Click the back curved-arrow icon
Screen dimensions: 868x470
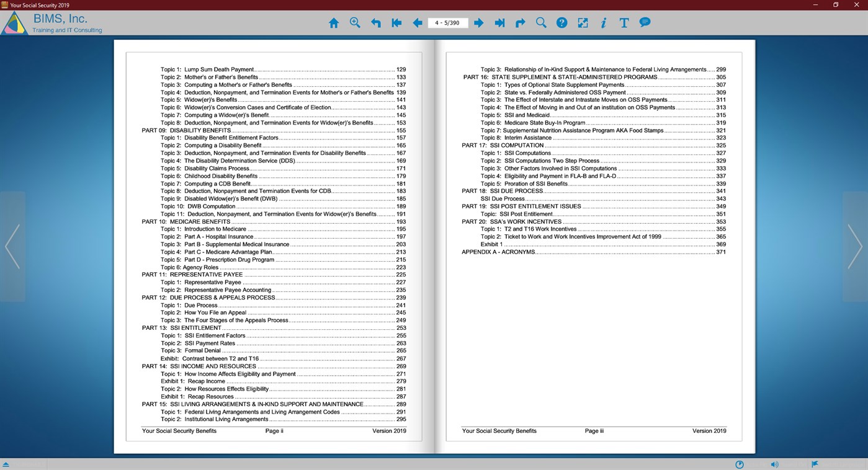pos(376,23)
